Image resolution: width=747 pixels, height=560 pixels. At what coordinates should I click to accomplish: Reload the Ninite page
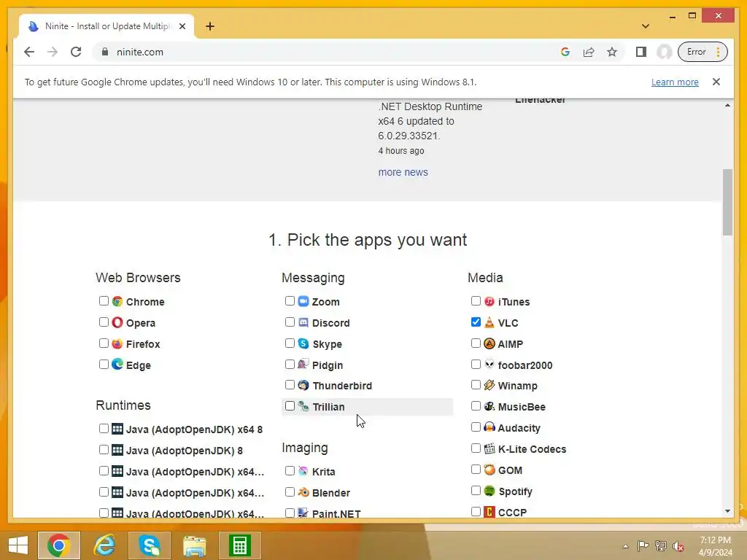tap(76, 52)
